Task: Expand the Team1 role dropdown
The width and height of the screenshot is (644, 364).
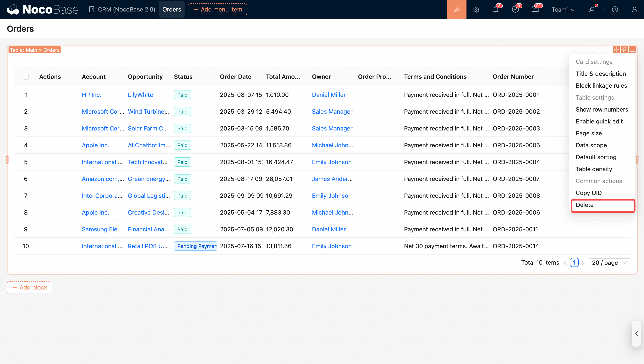Action: (563, 10)
